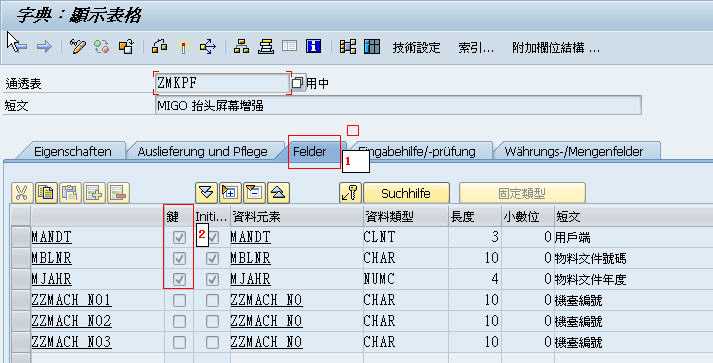Open Auslieferung und Pflege tab

[202, 151]
